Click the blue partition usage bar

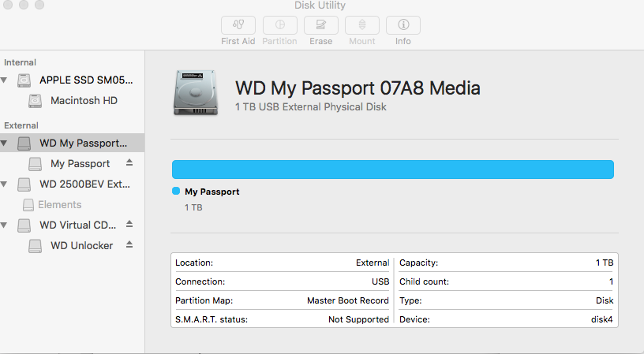point(392,170)
